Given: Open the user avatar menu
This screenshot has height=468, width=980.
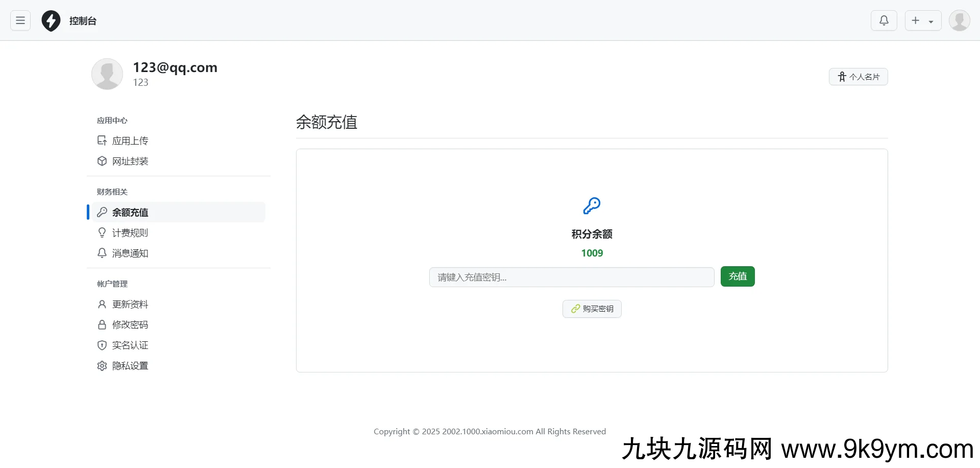Looking at the screenshot, I should [x=959, y=20].
